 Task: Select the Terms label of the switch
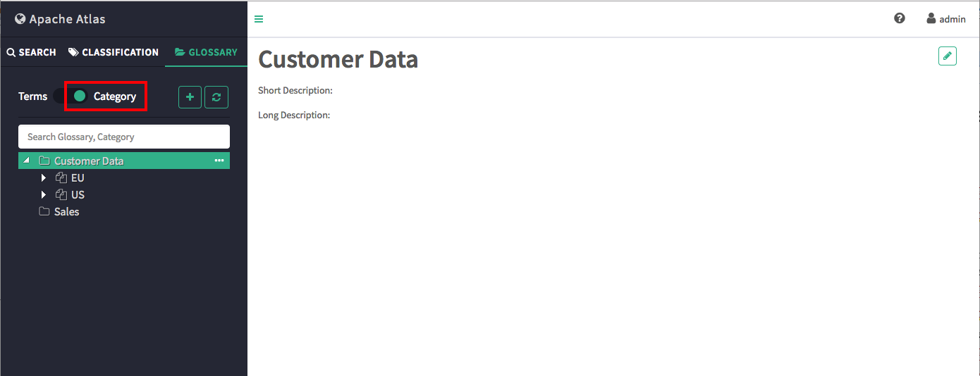click(33, 96)
